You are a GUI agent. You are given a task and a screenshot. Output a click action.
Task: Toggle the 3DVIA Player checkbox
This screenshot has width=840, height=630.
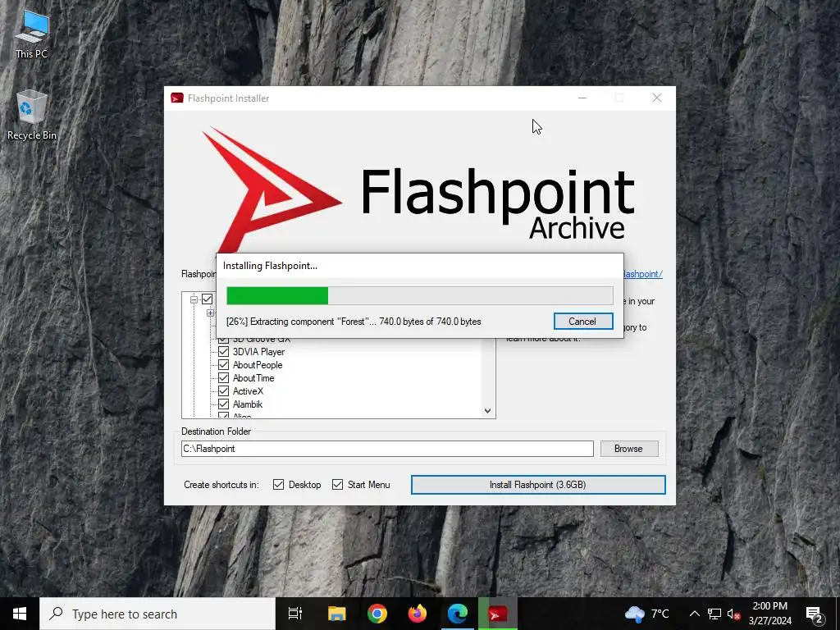pos(223,352)
